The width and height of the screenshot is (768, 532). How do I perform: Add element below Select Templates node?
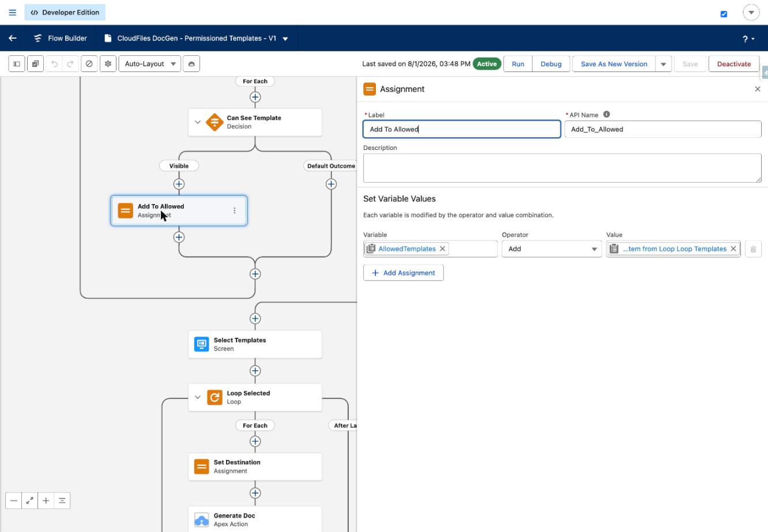tap(255, 371)
